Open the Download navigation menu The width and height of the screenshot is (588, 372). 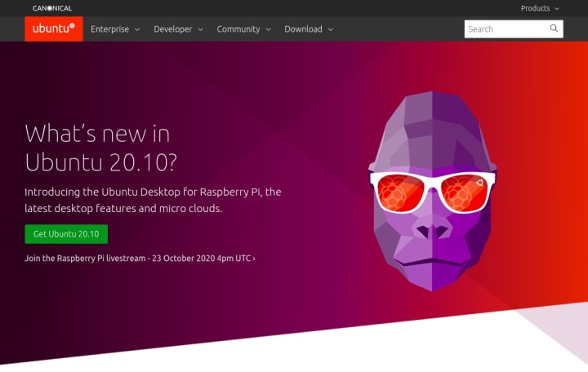coord(309,29)
